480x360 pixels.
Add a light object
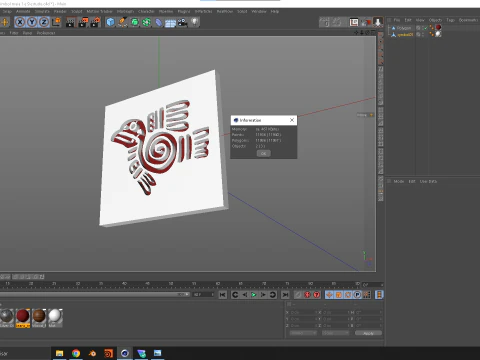point(194,22)
